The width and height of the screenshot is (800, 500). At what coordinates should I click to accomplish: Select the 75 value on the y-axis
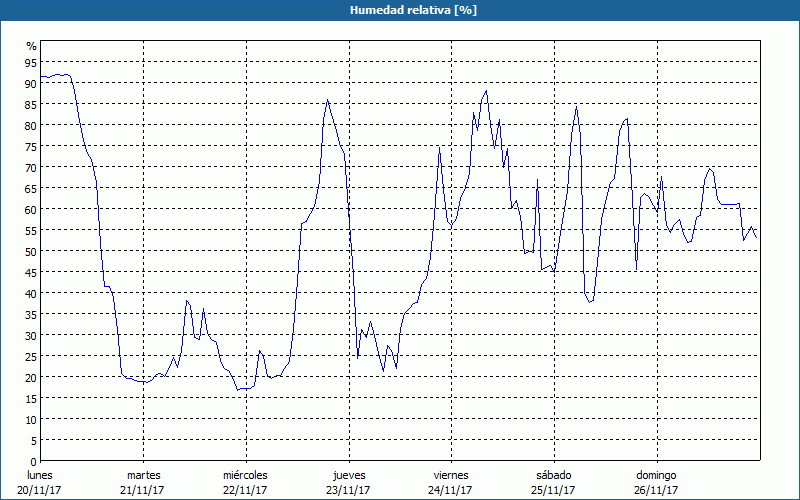point(31,146)
